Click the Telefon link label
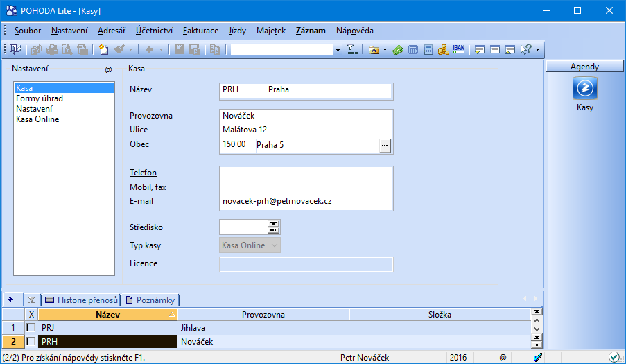 [x=143, y=173]
